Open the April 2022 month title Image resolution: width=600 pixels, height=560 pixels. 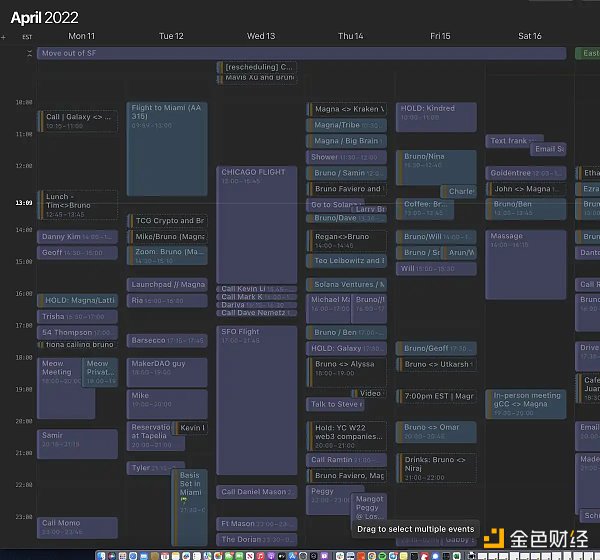pyautogui.click(x=45, y=16)
